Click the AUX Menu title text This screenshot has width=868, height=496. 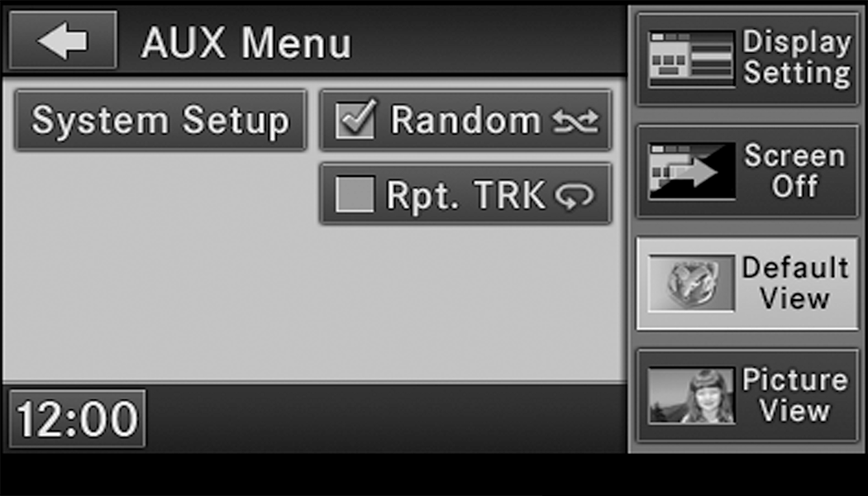(246, 43)
